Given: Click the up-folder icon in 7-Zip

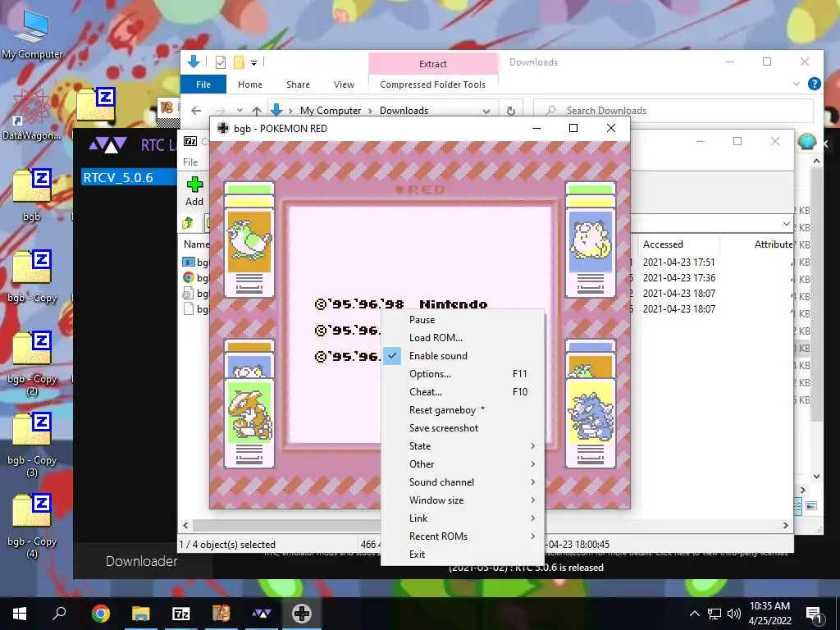Looking at the screenshot, I should click(x=188, y=223).
